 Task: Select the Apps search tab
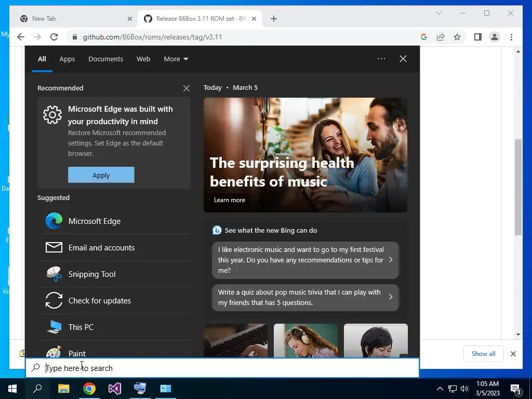[67, 59]
